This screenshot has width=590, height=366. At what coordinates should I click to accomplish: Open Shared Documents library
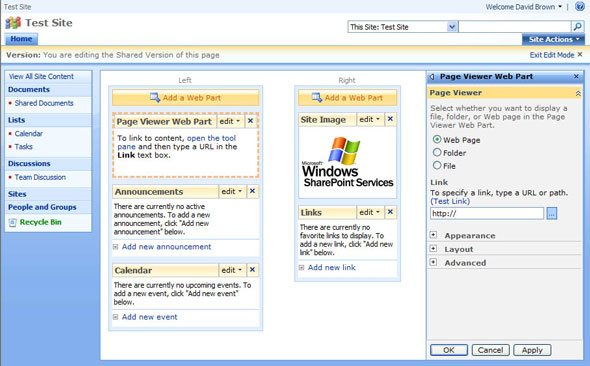(44, 103)
